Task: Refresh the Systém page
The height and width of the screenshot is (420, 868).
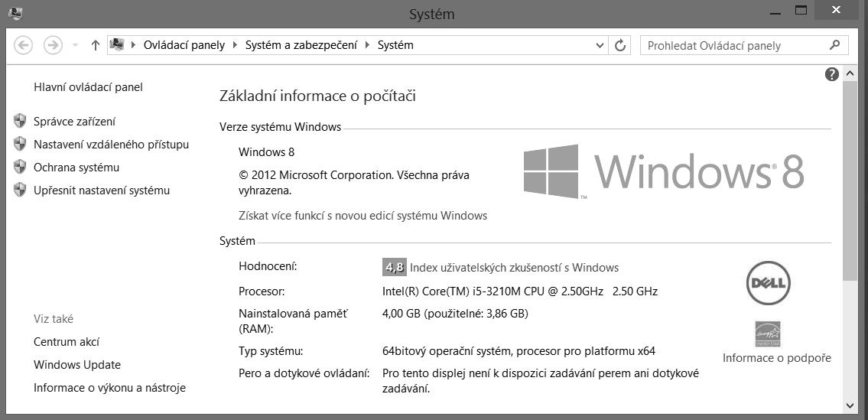Action: [x=621, y=45]
